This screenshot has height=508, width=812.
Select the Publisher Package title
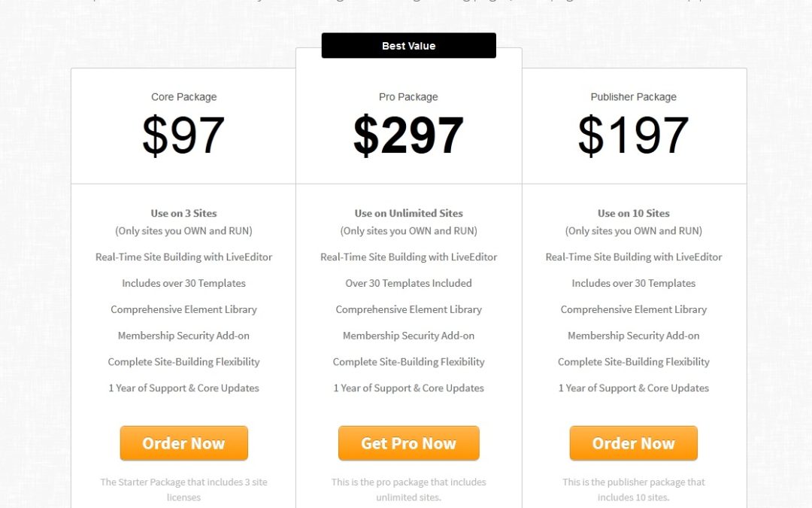point(633,97)
